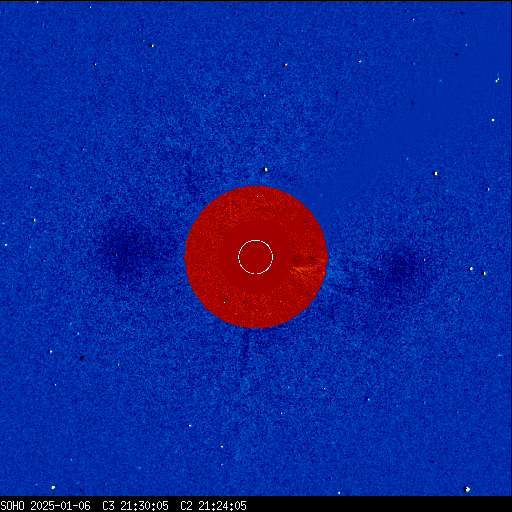Click the bright orange streamer on red disk
This screenshot has height=512, width=512.
tap(308, 268)
